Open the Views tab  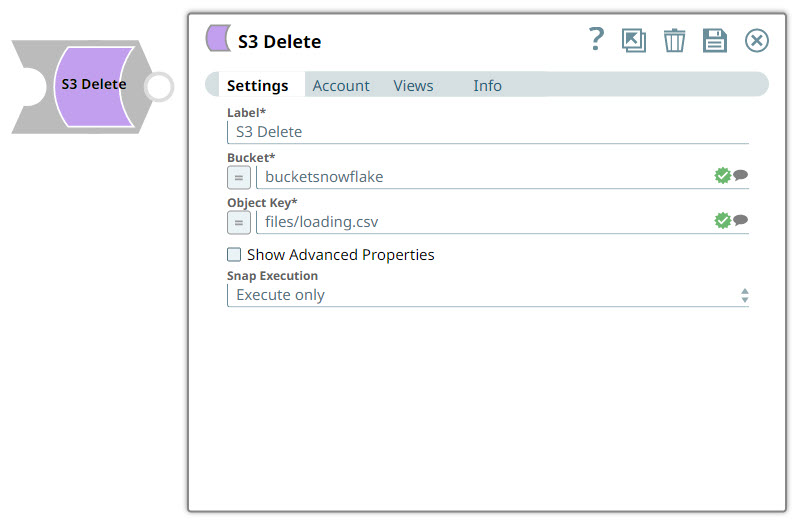click(413, 86)
